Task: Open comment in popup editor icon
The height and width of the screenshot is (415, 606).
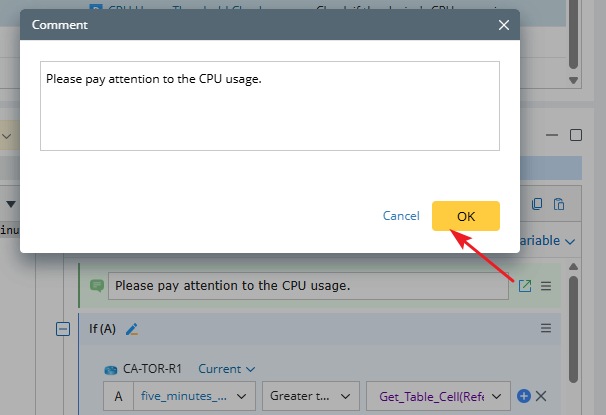Action: (x=525, y=286)
